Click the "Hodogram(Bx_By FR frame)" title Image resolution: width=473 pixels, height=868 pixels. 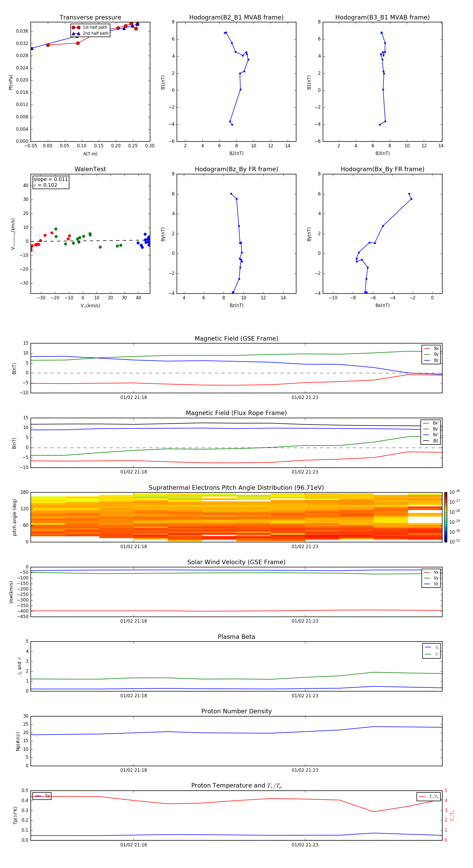pyautogui.click(x=382, y=169)
